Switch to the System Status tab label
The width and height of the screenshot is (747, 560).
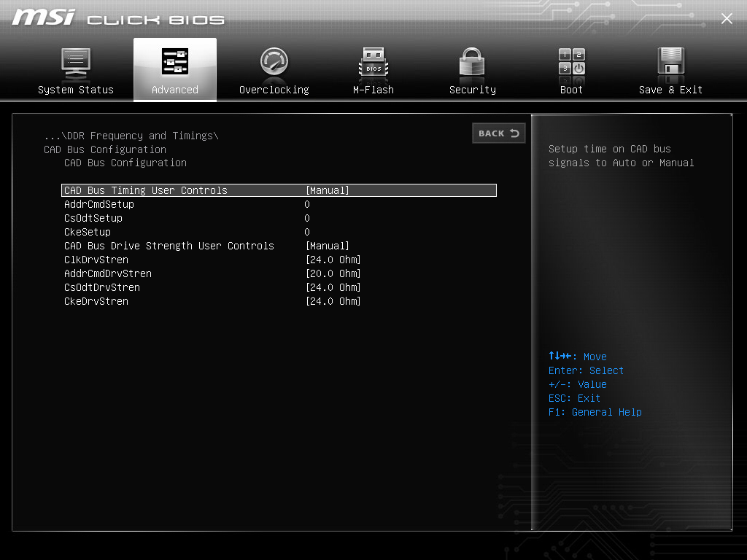coord(76,90)
